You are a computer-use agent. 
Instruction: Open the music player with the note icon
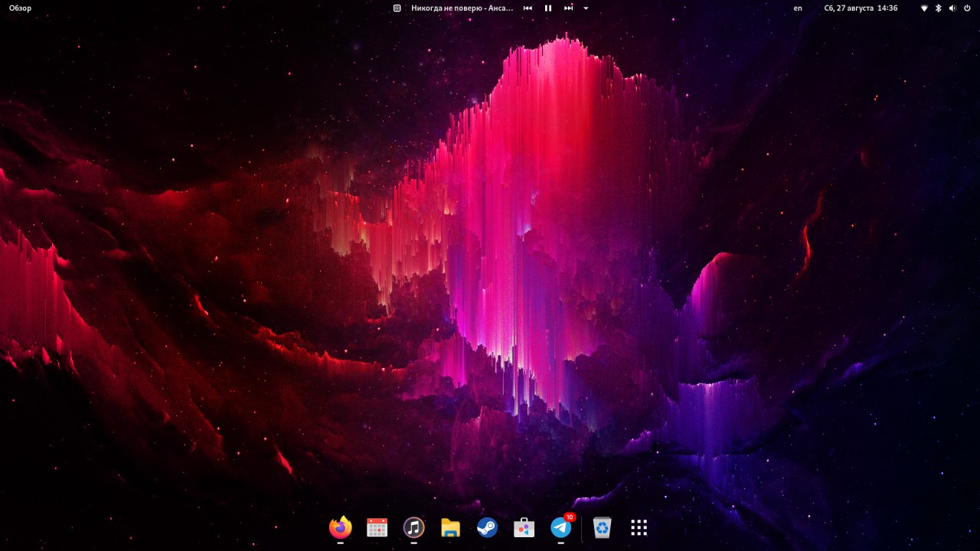(x=413, y=527)
